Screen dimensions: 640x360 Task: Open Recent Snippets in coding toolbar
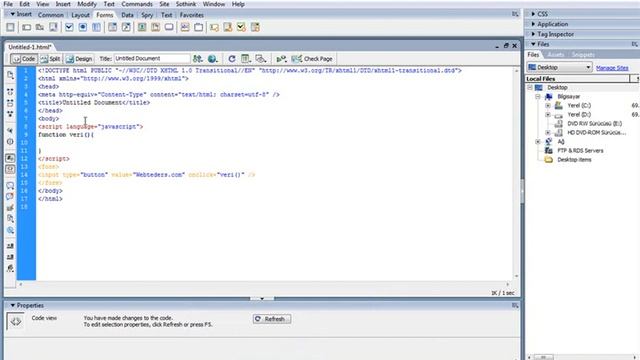(x=10, y=219)
